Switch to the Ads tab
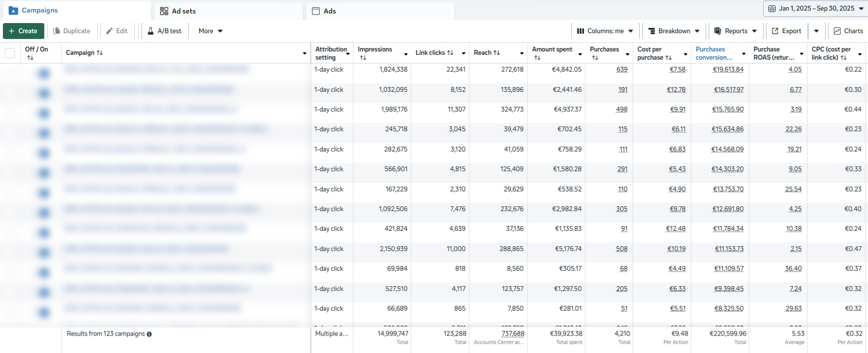This screenshot has width=868, height=353. click(x=324, y=11)
